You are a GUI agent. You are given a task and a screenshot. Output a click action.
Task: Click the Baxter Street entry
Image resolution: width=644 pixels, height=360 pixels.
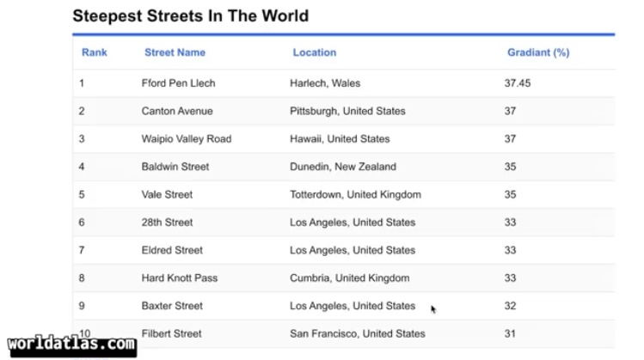[x=173, y=306]
